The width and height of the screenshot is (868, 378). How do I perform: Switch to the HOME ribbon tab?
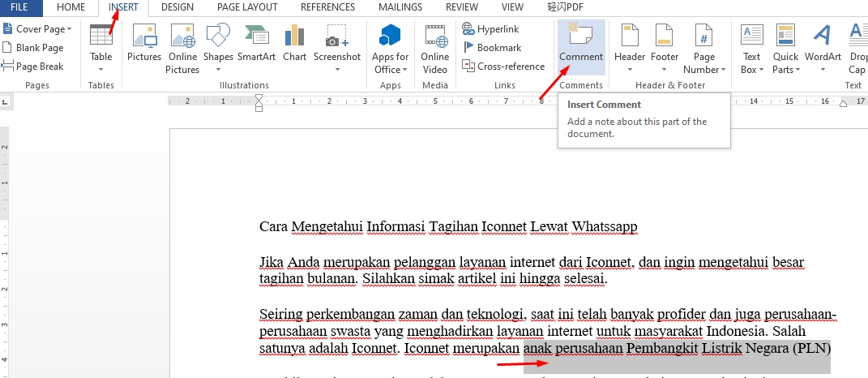[x=71, y=8]
